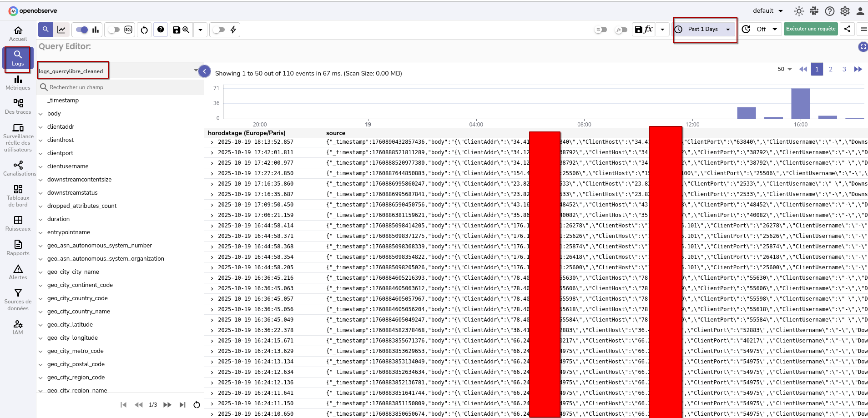868x418 pixels.
Task: Switch to the visualize line chart view
Action: pos(61,30)
